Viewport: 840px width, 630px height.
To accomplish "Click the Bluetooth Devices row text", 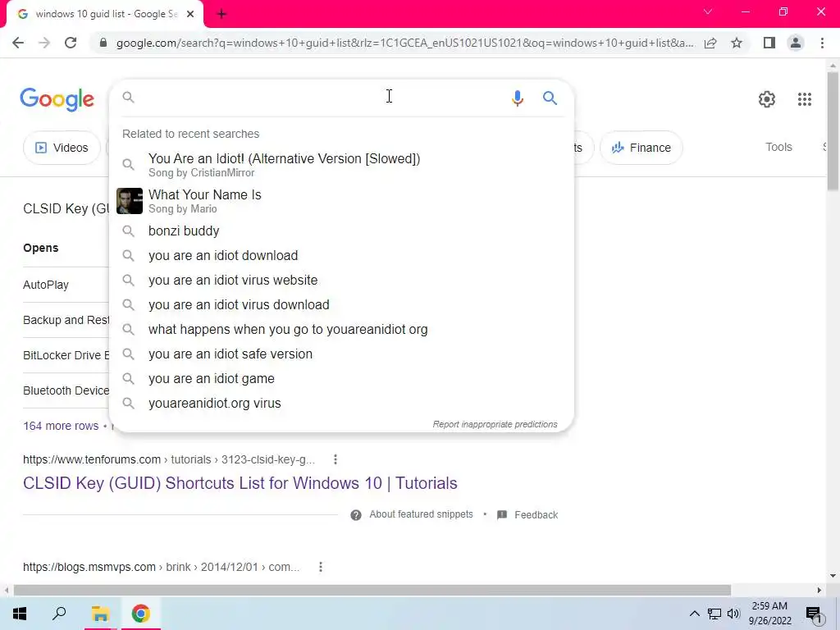I will pyautogui.click(x=66, y=391).
